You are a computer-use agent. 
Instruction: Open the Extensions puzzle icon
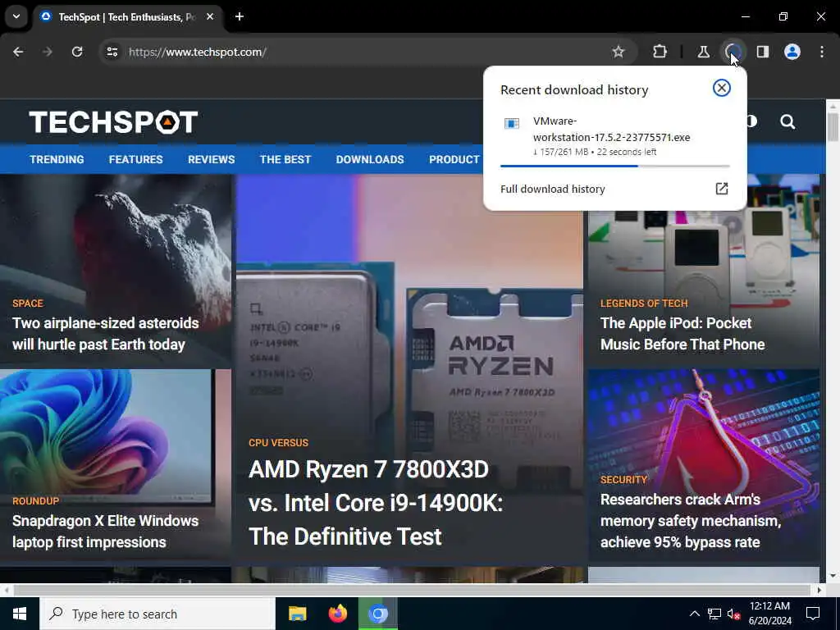(x=660, y=52)
